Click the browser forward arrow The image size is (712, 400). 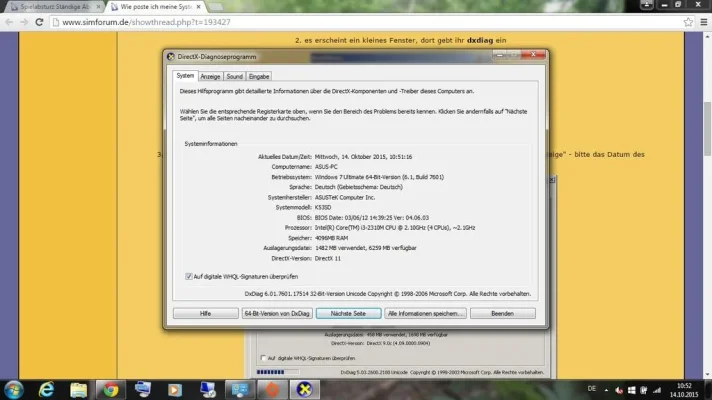click(24, 22)
